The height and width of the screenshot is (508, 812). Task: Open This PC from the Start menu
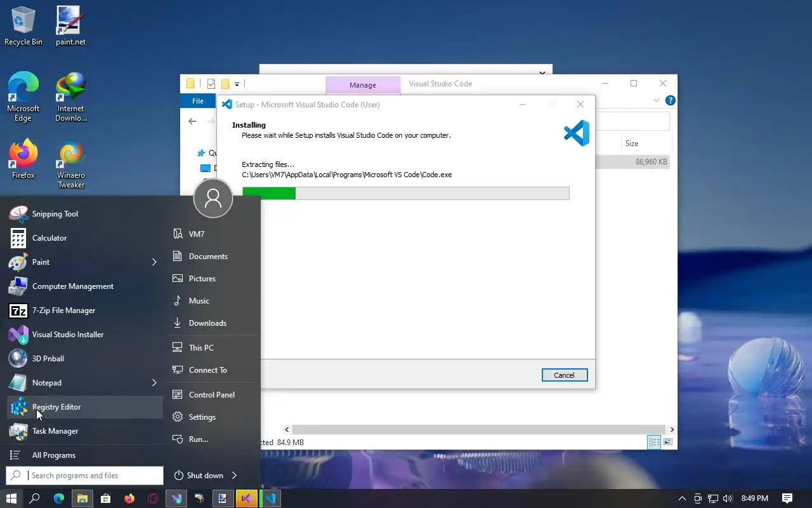click(x=213, y=348)
